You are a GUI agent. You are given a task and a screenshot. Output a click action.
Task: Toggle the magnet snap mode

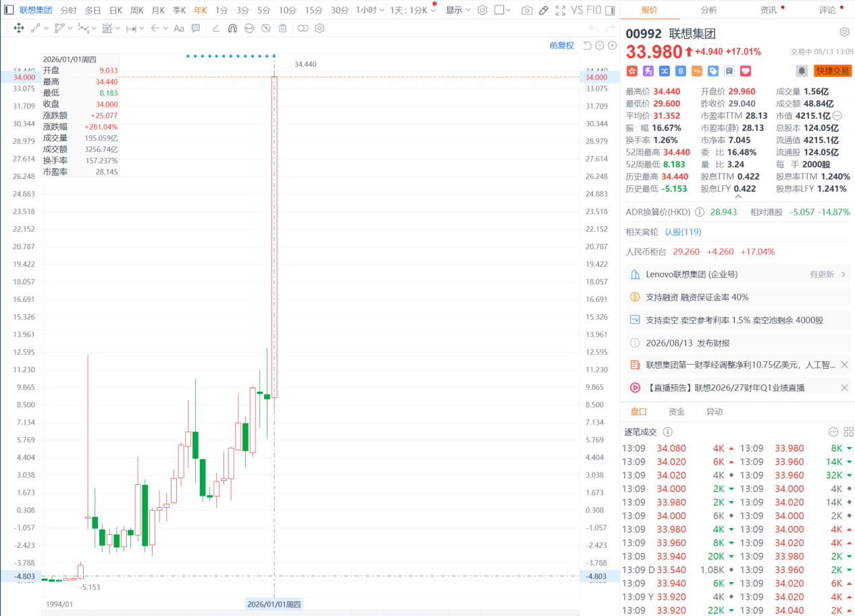(232, 28)
